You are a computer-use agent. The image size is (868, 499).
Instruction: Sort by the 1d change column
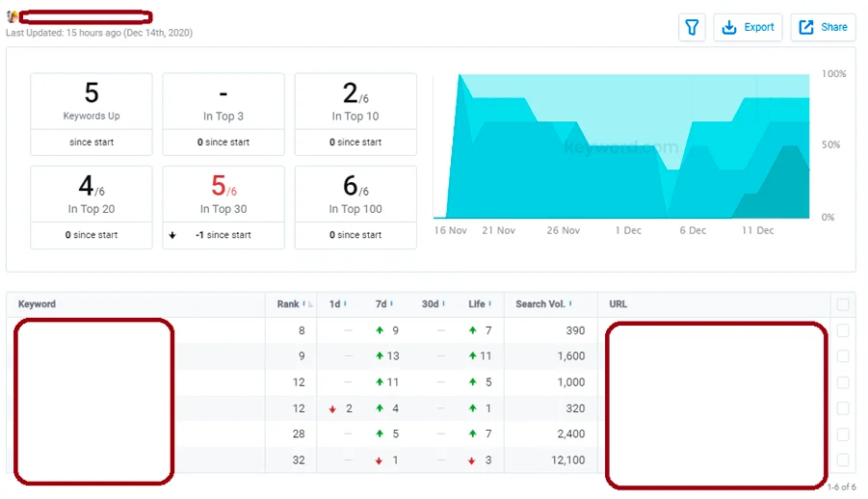(335, 304)
